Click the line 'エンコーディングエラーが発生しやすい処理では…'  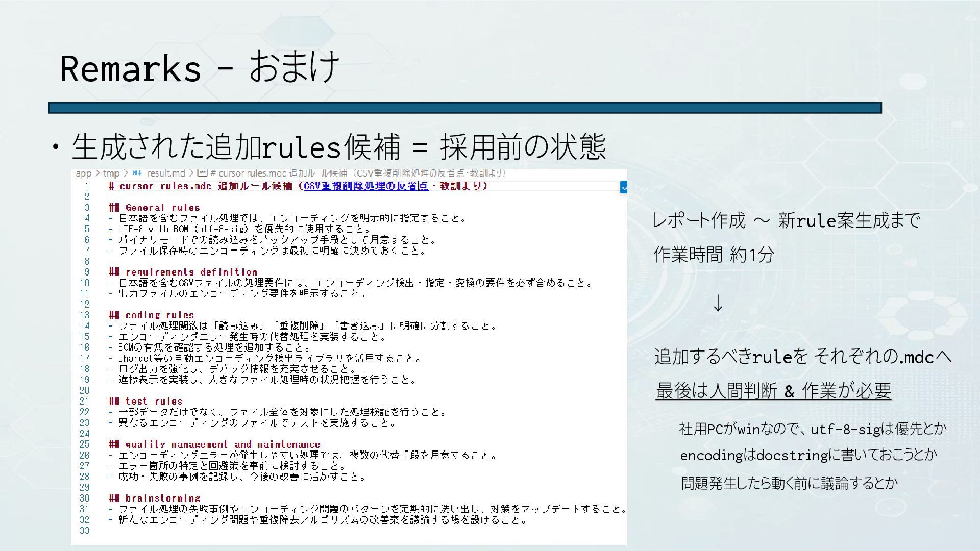click(x=303, y=455)
